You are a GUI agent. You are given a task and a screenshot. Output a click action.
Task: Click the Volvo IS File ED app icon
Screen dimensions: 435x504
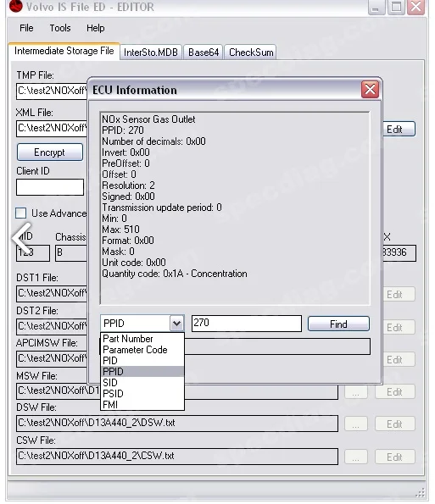coord(15,6)
